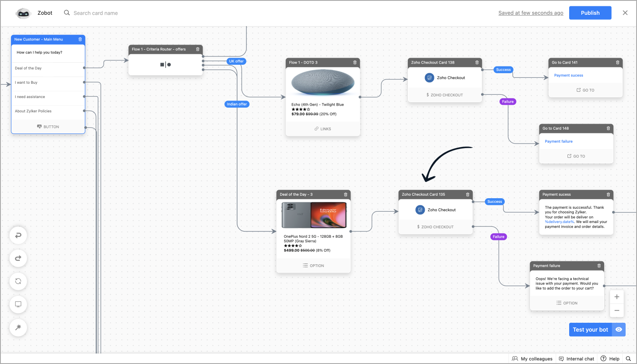Click the Failure label near Card 138
This screenshot has width=637, height=364.
coord(508,102)
